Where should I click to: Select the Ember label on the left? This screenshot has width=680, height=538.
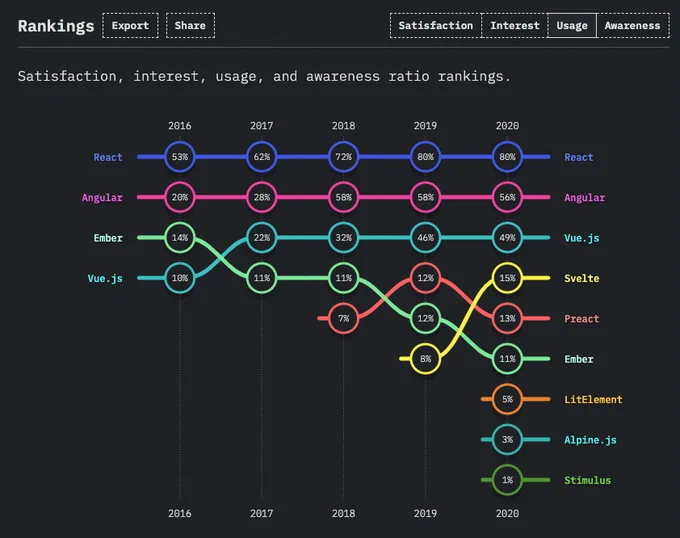click(x=108, y=238)
